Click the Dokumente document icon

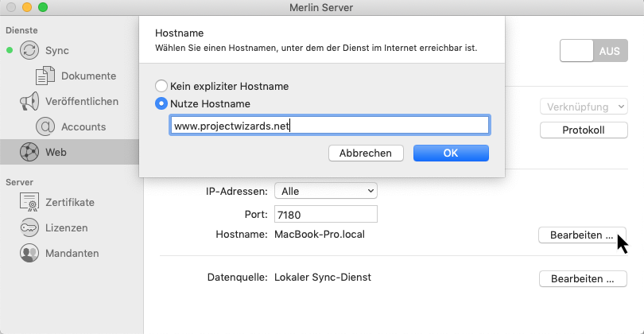[45, 76]
